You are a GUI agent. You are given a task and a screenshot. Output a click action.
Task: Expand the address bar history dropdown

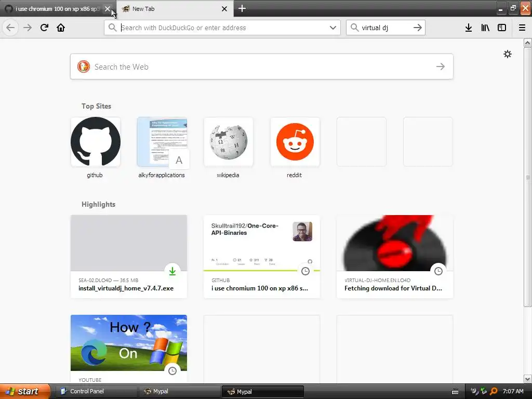pyautogui.click(x=333, y=28)
